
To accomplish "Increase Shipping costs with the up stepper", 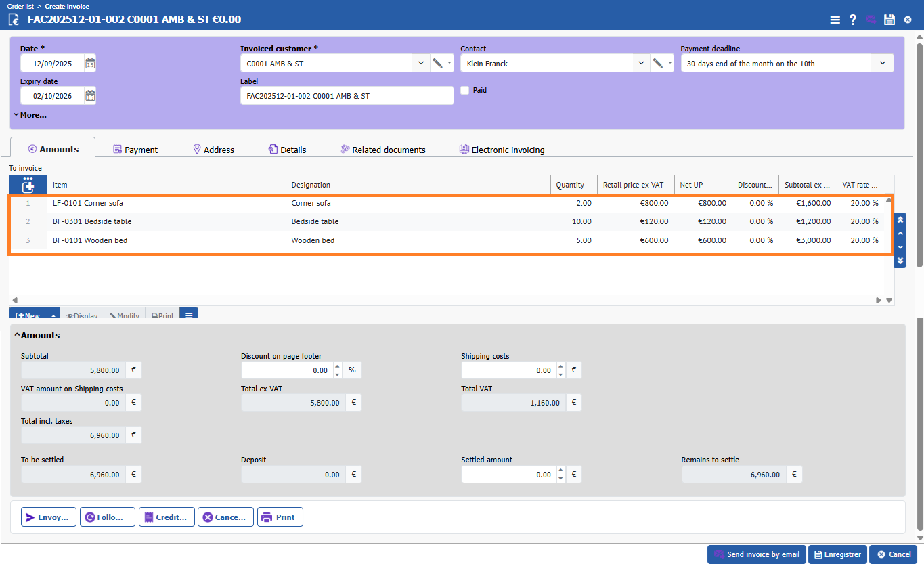I will (x=559, y=366).
